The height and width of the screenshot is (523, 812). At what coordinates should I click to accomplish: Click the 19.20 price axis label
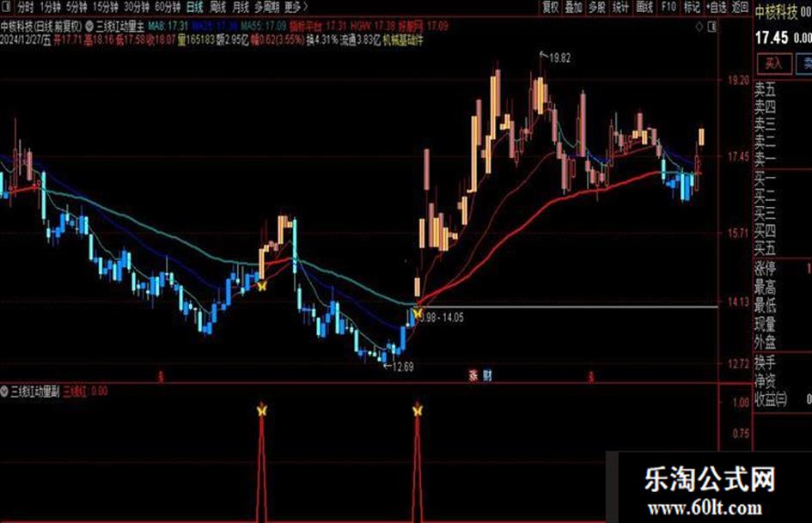738,80
